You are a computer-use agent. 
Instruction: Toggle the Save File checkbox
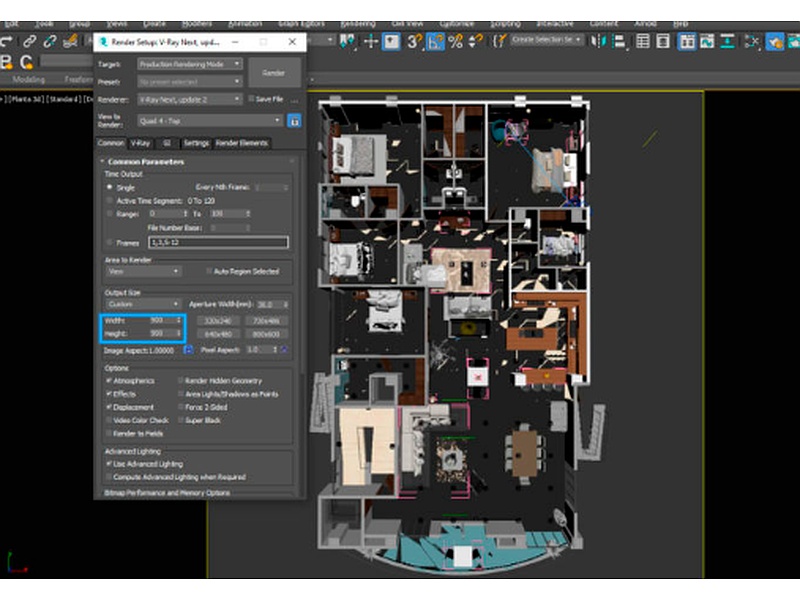point(251,99)
